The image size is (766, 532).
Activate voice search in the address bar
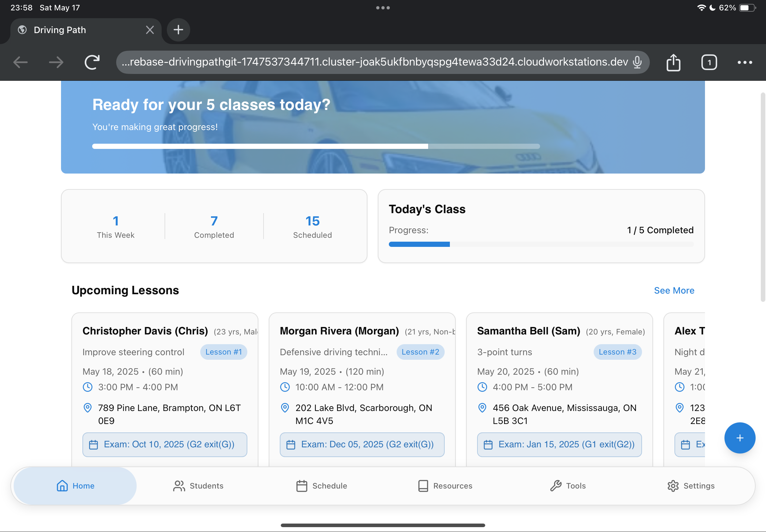click(637, 62)
